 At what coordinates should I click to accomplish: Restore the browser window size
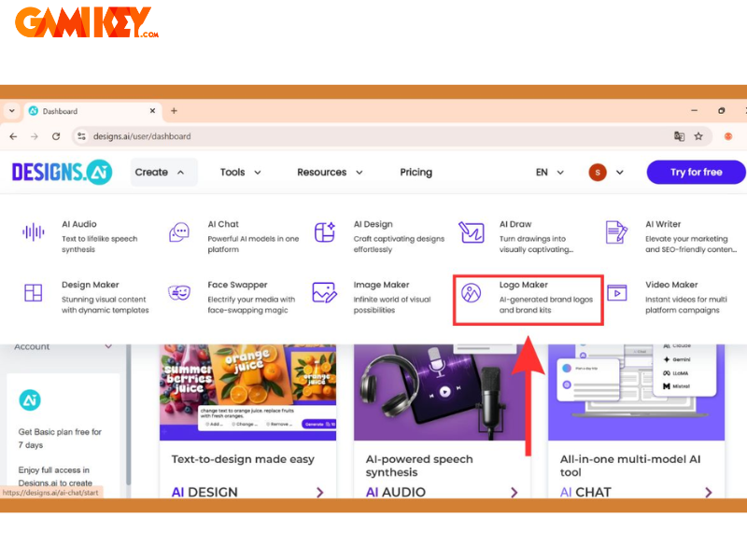tap(721, 110)
